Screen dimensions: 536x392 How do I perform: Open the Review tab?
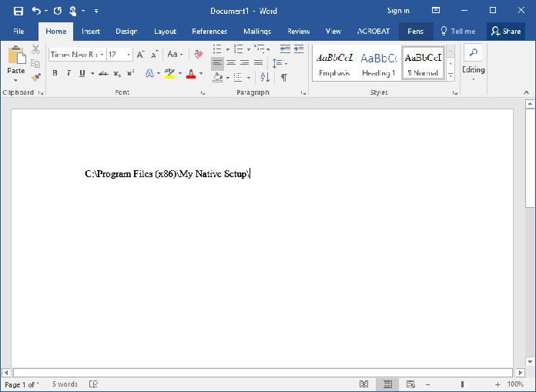(x=299, y=32)
